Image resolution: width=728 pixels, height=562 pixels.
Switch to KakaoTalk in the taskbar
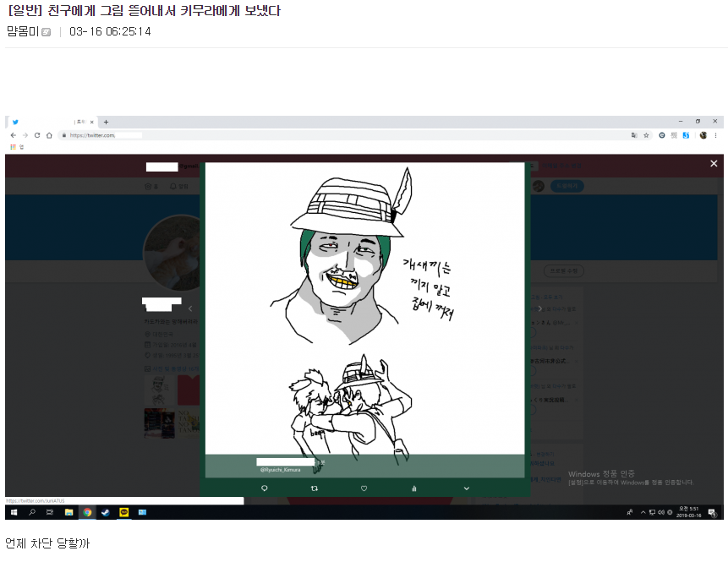123,512
